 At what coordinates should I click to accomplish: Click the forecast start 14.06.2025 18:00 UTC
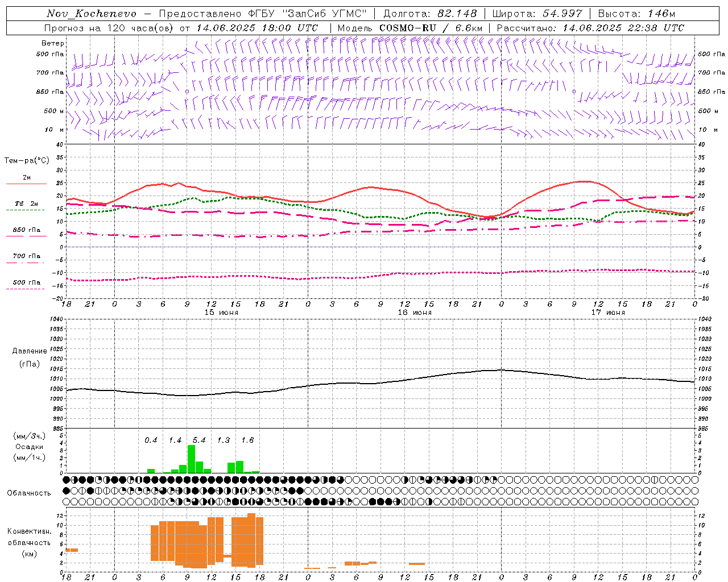pos(257,28)
